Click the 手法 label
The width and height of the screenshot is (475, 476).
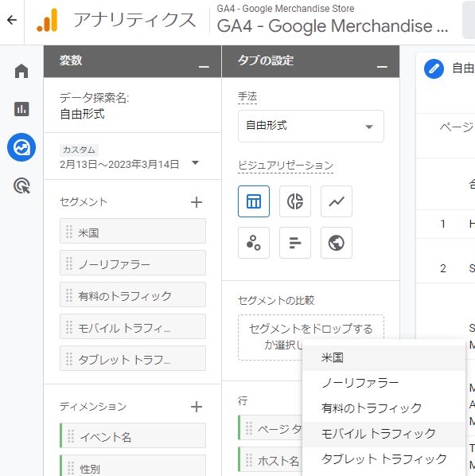click(x=247, y=96)
